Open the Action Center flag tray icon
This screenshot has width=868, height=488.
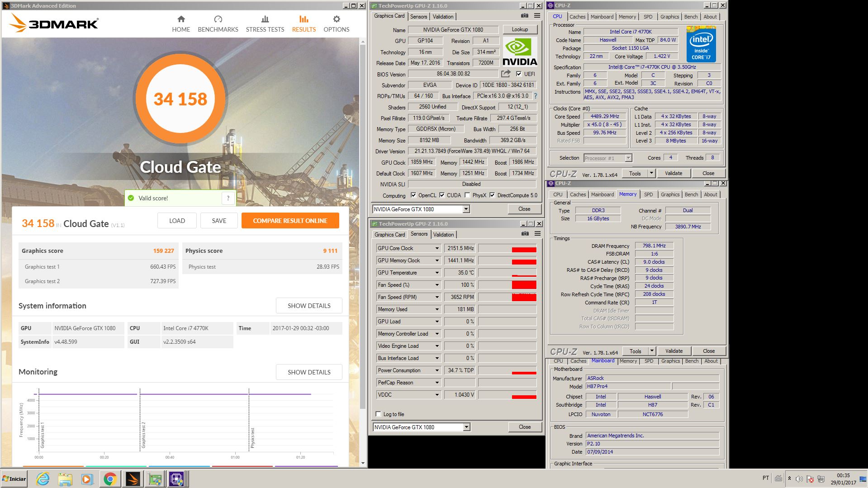[x=810, y=479]
